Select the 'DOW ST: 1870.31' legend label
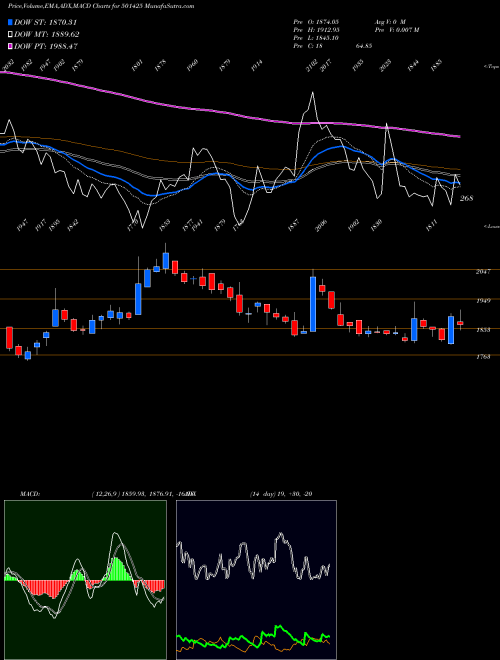500x660 pixels. [45, 22]
